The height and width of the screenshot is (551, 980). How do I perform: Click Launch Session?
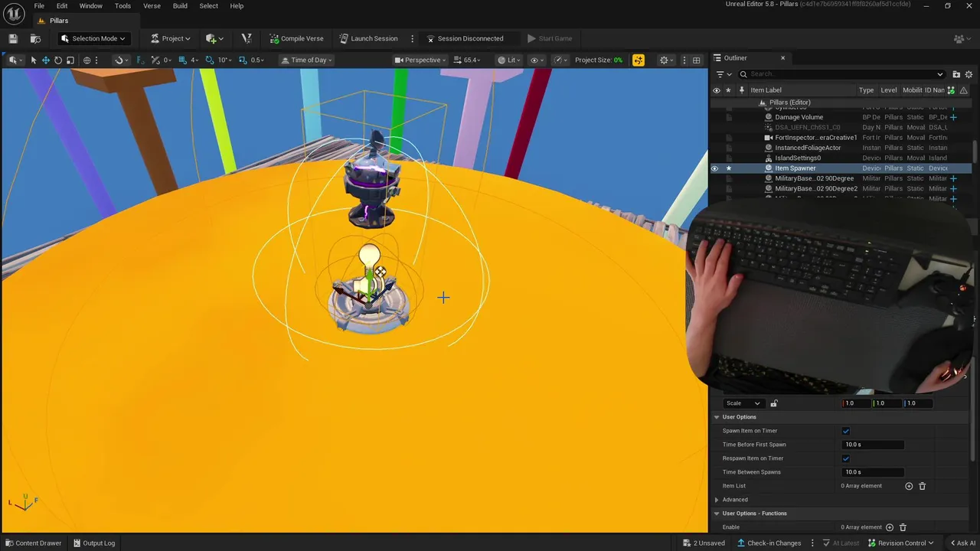[x=369, y=38]
